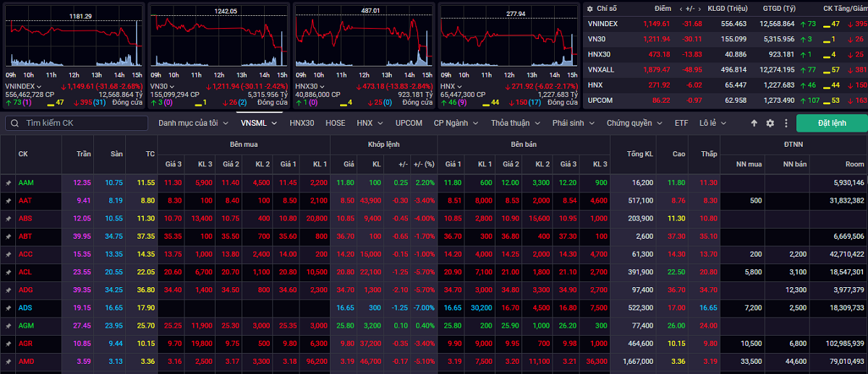
Task: Click the Trần column header
Action: [x=82, y=154]
